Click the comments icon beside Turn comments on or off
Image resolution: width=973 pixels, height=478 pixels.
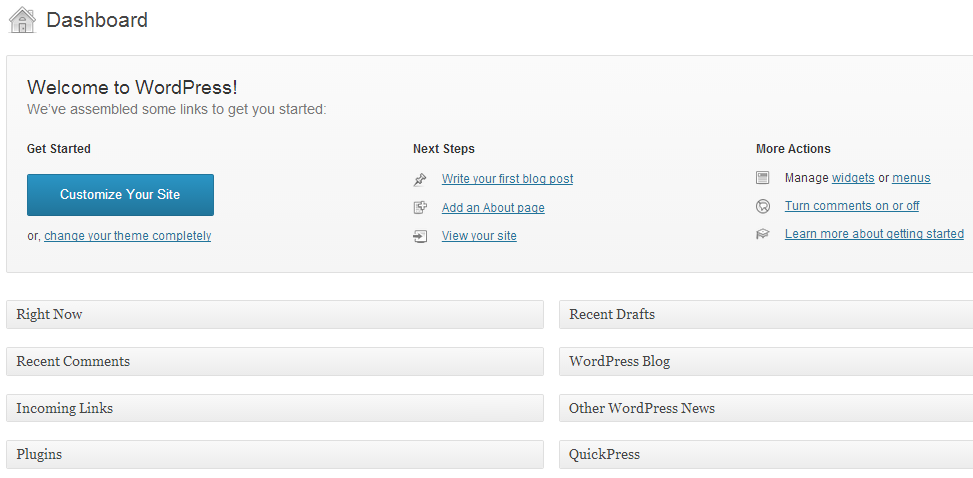[763, 206]
